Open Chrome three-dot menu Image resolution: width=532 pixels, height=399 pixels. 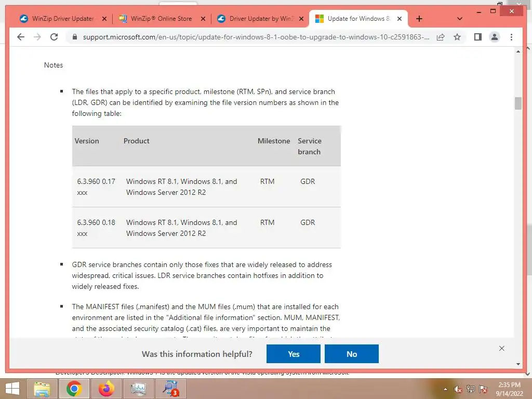pyautogui.click(x=511, y=37)
